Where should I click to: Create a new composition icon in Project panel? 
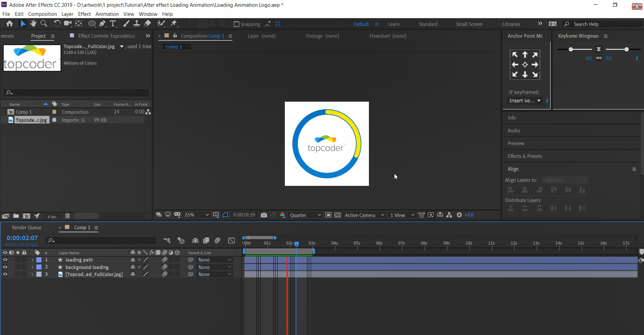coord(26,216)
